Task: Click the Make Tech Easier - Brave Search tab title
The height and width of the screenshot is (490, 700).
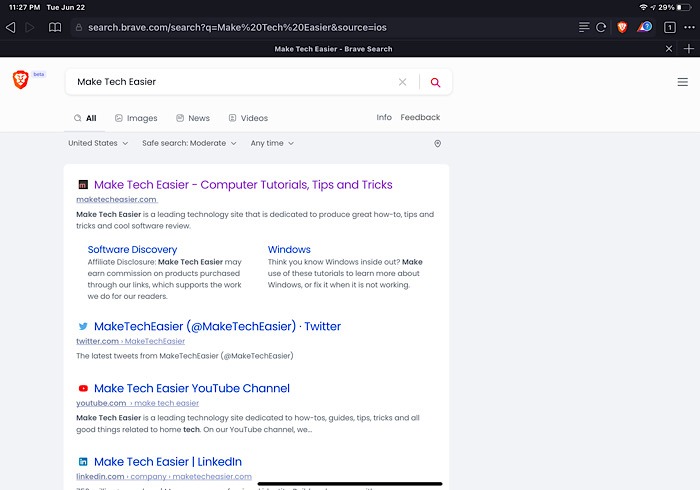Action: point(333,49)
